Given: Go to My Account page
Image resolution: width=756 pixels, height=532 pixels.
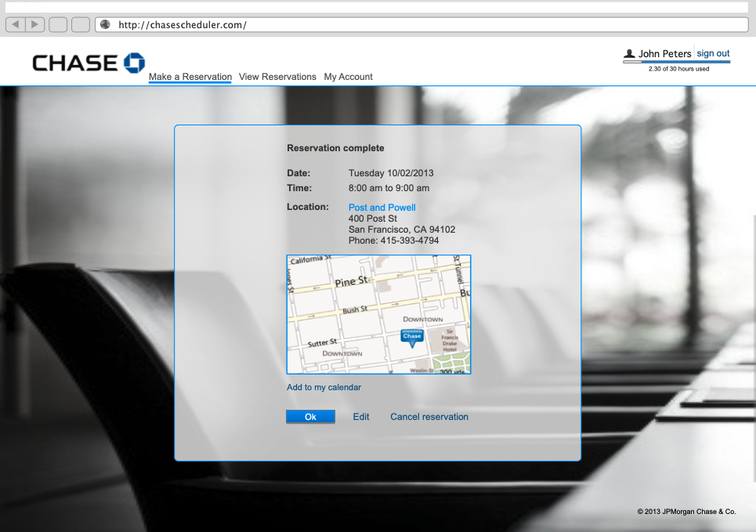Looking at the screenshot, I should 348,77.
